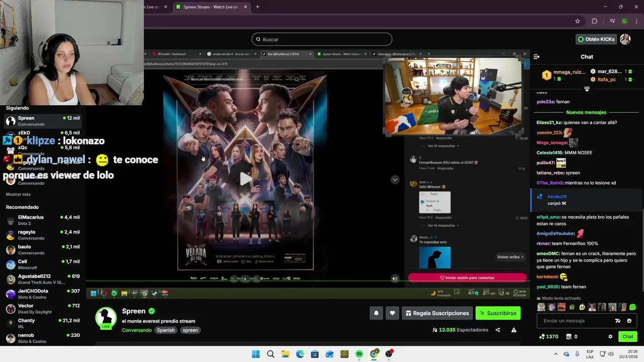The height and width of the screenshot is (362, 644).
Task: Click the green Suscribirse button
Action: point(498,313)
